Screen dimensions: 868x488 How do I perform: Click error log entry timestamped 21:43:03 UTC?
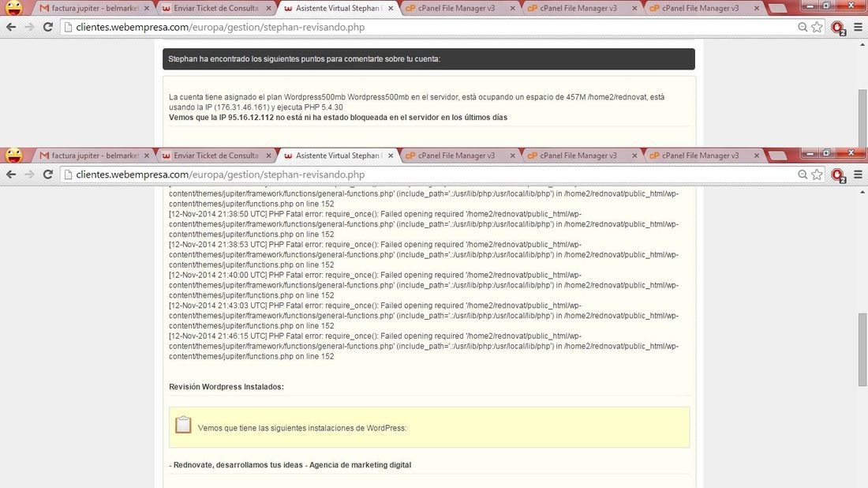(x=424, y=315)
